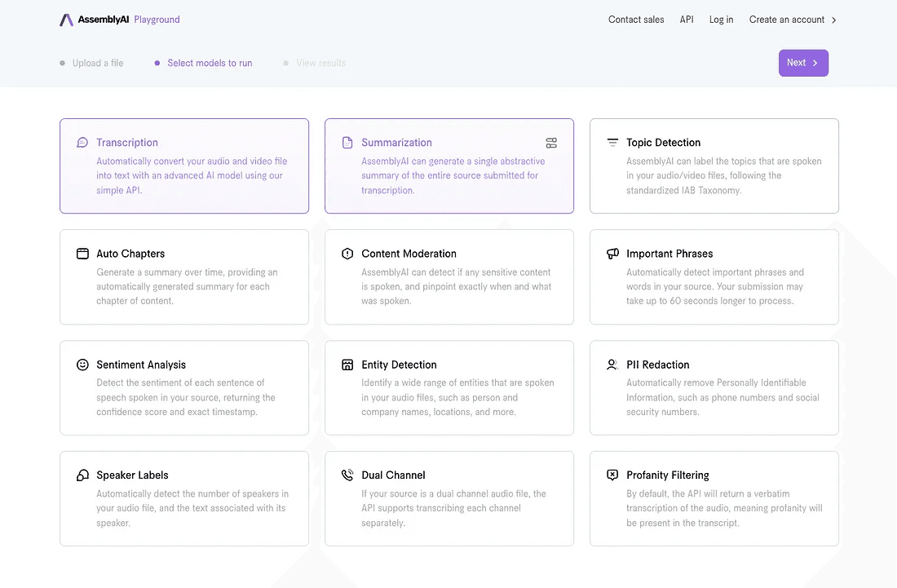Enable the Entity Detection model card
The image size is (897, 588).
449,388
